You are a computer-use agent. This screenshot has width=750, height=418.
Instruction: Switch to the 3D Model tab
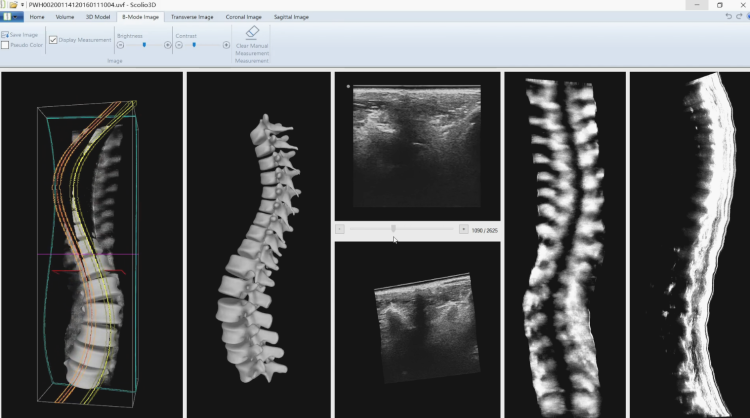pyautogui.click(x=99, y=17)
